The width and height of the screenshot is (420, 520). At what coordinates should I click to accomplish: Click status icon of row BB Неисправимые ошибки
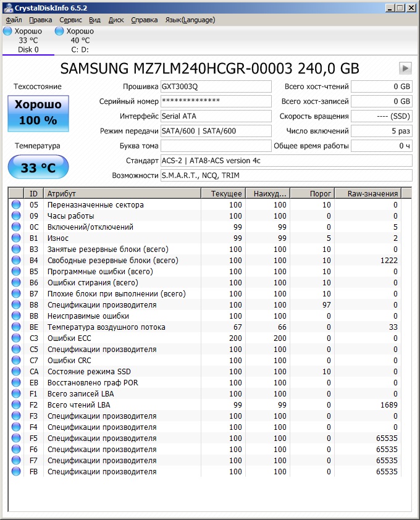(16, 316)
